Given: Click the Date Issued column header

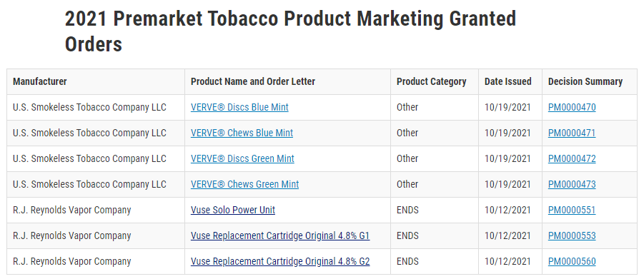Looking at the screenshot, I should (x=507, y=81).
